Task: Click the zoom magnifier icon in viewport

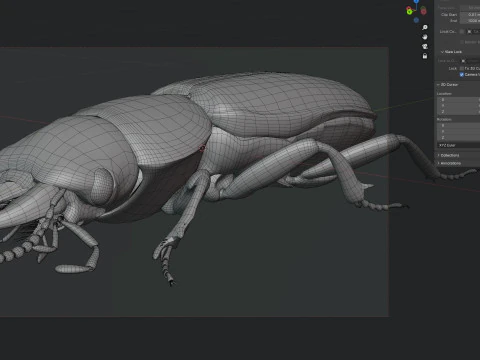Action: point(425,27)
